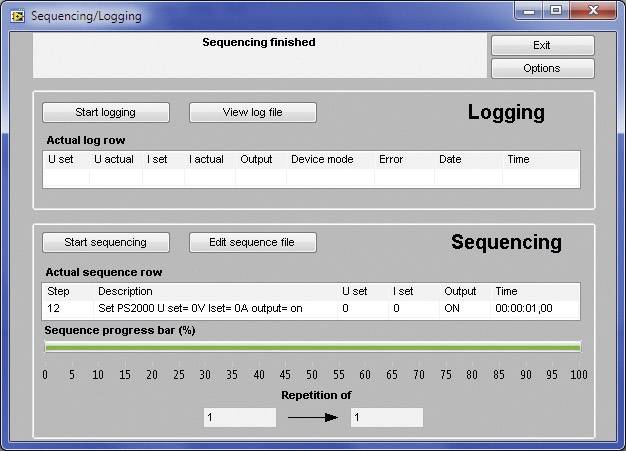This screenshot has height=451, width=626.
Task: Click the 50 mark on progress scale
Action: pyautogui.click(x=312, y=375)
